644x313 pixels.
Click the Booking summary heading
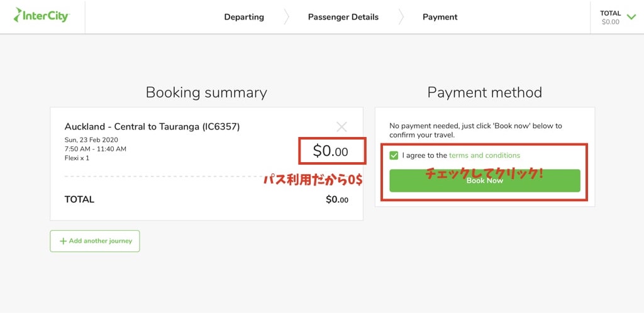click(x=206, y=92)
